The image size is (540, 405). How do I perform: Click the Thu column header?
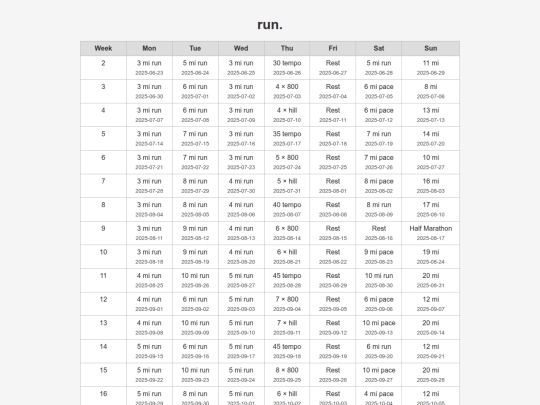[287, 49]
